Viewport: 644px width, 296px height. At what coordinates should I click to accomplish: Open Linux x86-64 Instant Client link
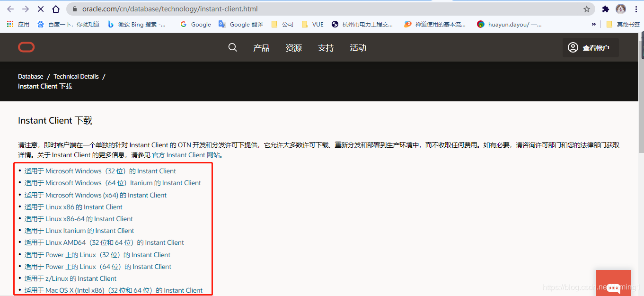click(x=79, y=219)
